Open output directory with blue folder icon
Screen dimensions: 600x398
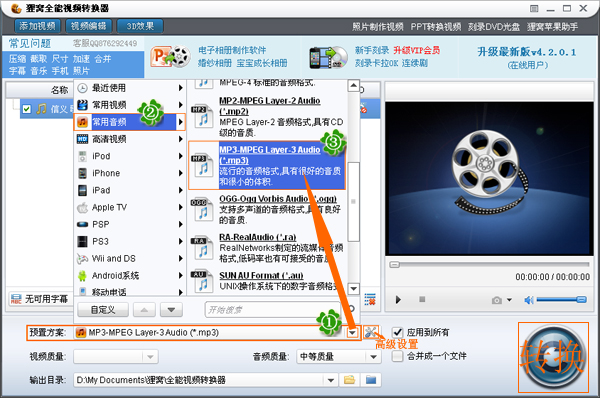pyautogui.click(x=371, y=380)
